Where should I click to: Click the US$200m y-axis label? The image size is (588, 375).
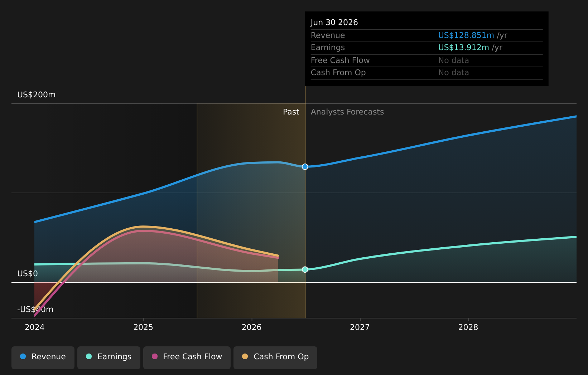(x=37, y=95)
